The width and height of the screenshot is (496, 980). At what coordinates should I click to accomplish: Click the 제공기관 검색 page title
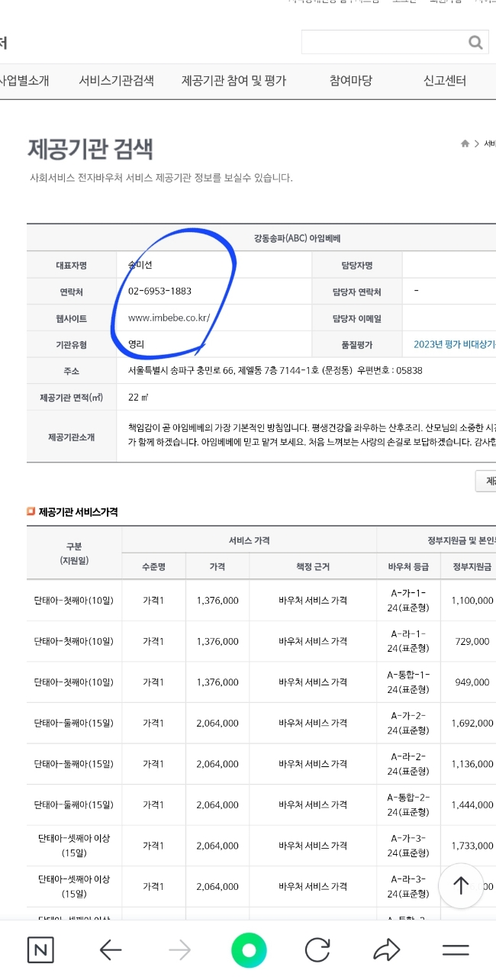point(90,149)
